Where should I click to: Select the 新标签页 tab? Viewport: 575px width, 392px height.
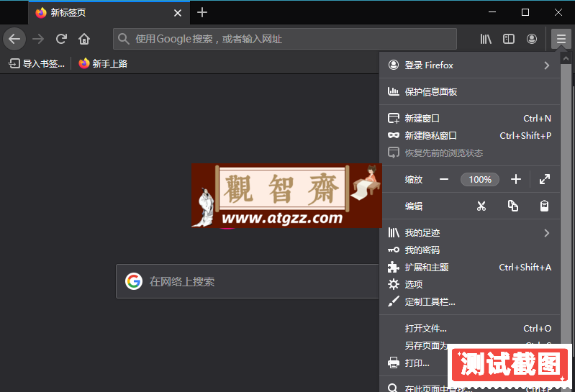[x=109, y=13]
